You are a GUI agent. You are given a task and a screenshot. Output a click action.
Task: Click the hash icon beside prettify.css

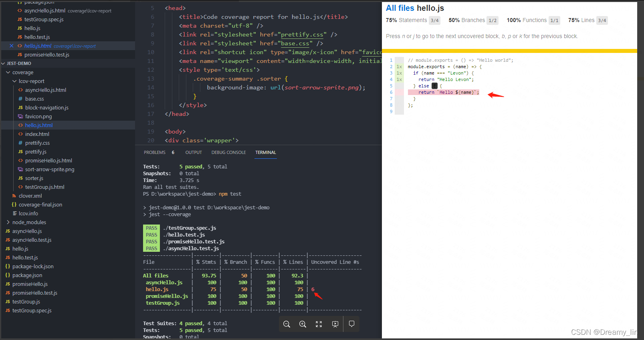[x=20, y=143]
